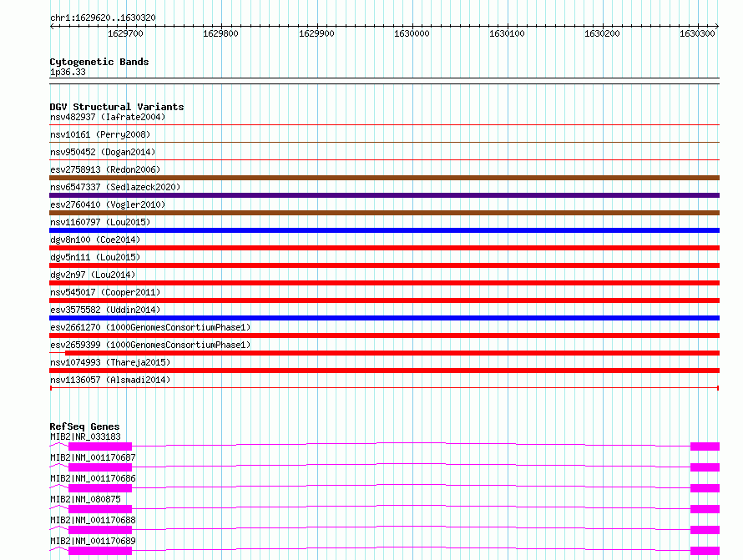Screen dimensions: 743x560
Task: Open variant dgv8n100 (Coe2014) label
Action: coord(95,240)
